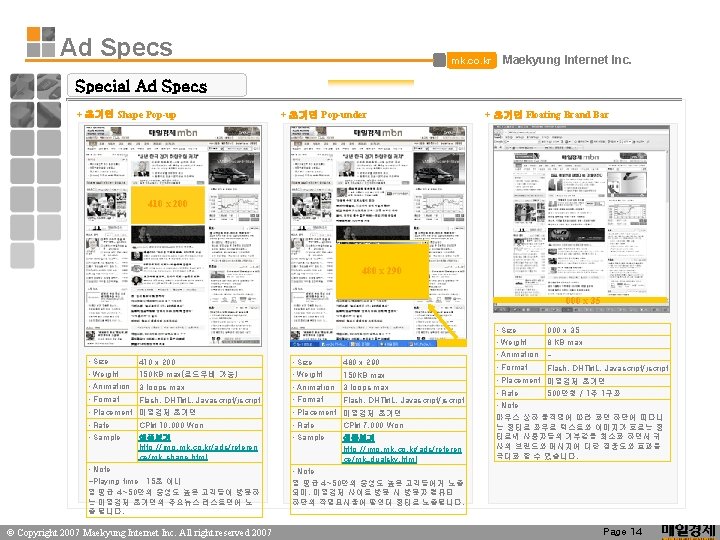Click Pop-under '3 loops max' cell
The image size is (720, 540).
point(404,387)
